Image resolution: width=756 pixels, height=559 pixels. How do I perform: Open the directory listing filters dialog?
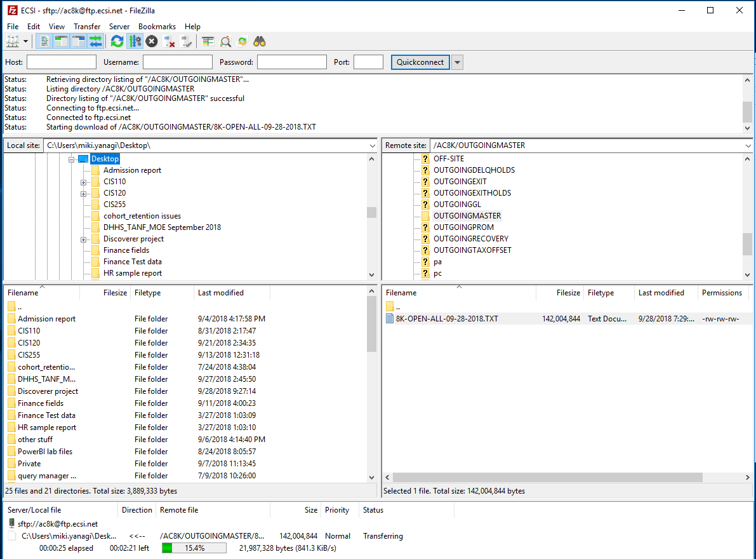click(208, 42)
